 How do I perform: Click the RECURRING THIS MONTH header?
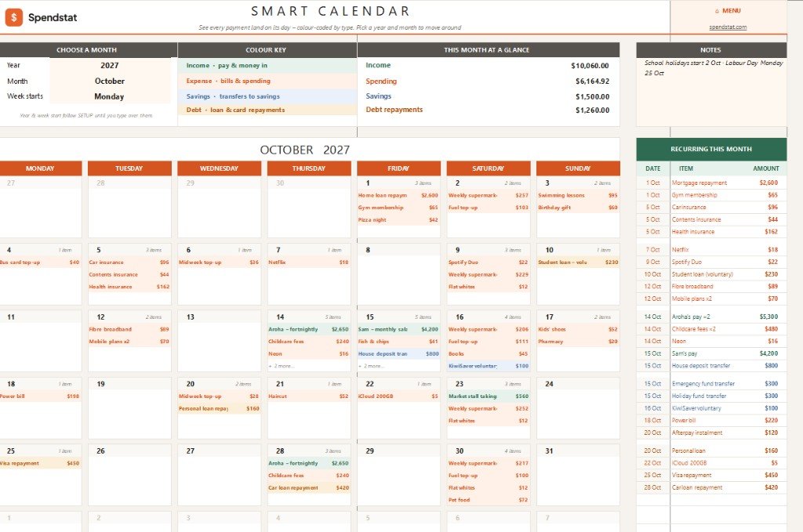pyautogui.click(x=711, y=150)
